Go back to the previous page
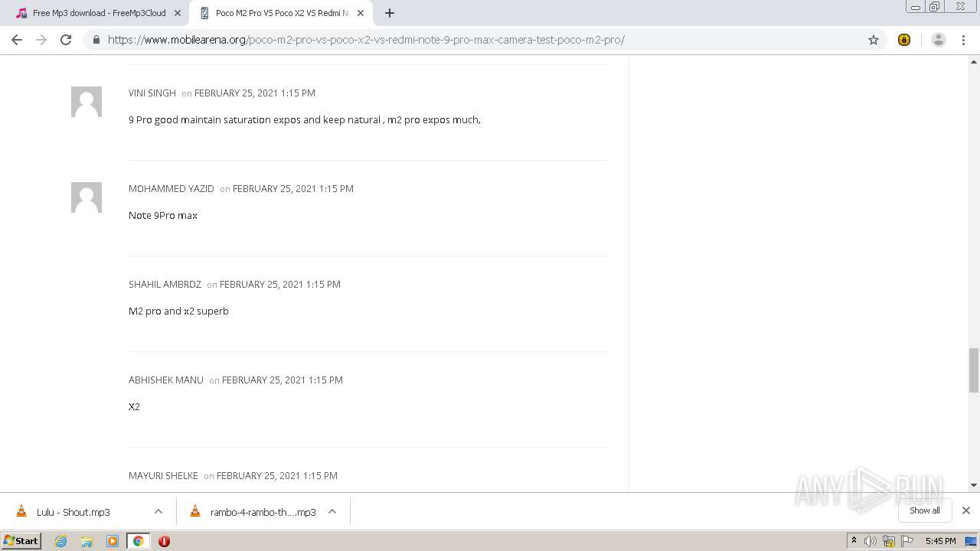This screenshot has width=980, height=551. click(17, 40)
